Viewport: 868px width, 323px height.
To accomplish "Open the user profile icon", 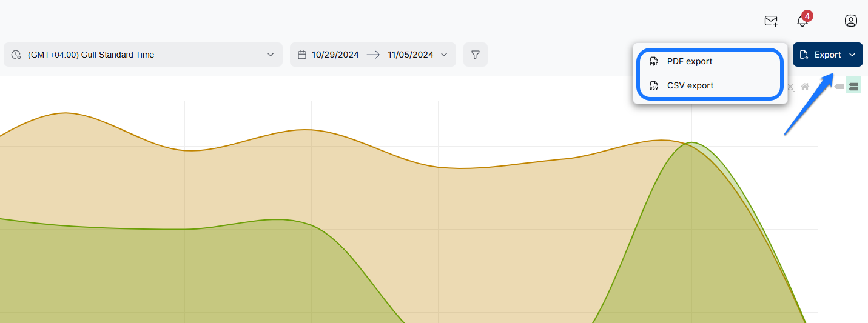I will (x=851, y=21).
